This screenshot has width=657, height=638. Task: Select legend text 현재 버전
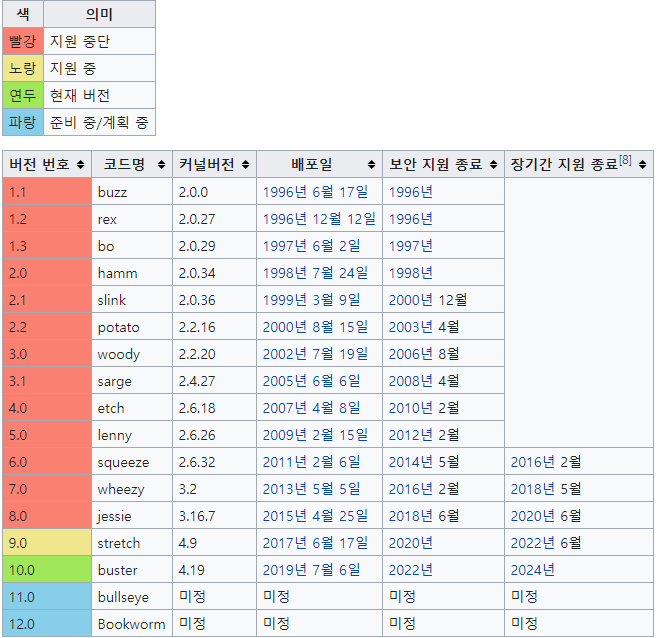(80, 95)
